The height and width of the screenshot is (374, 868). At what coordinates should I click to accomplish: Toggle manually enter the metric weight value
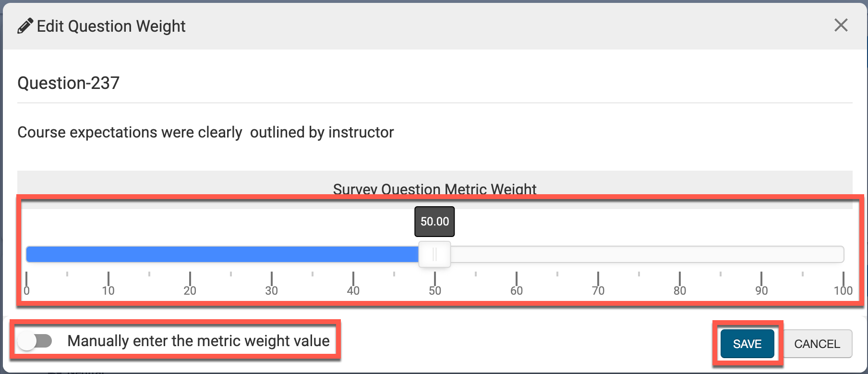36,341
